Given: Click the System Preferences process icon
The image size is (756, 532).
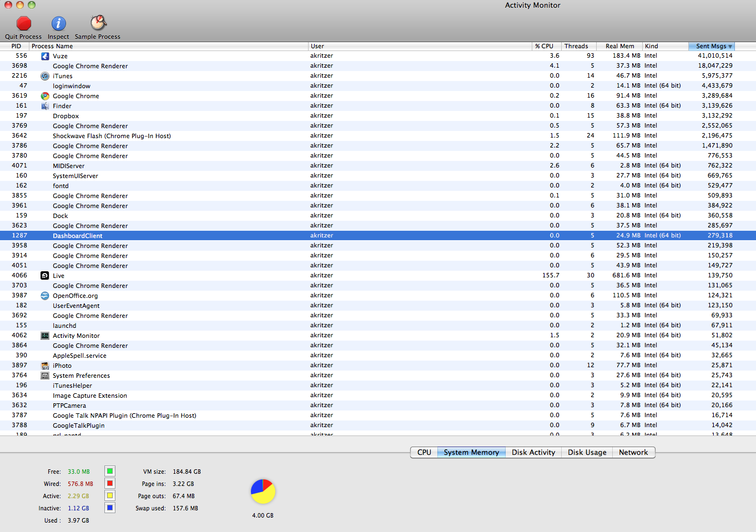Looking at the screenshot, I should [x=45, y=376].
